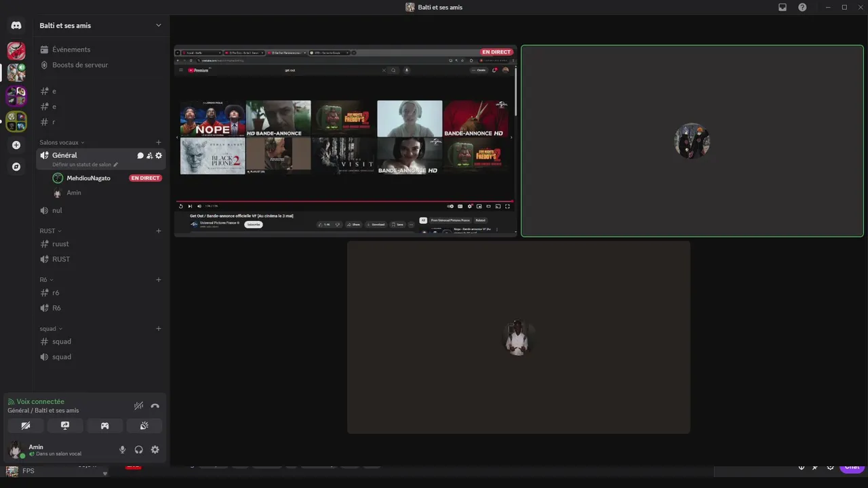Select user MehdiouNagato in voice list
This screenshot has width=868, height=488.
[x=88, y=178]
